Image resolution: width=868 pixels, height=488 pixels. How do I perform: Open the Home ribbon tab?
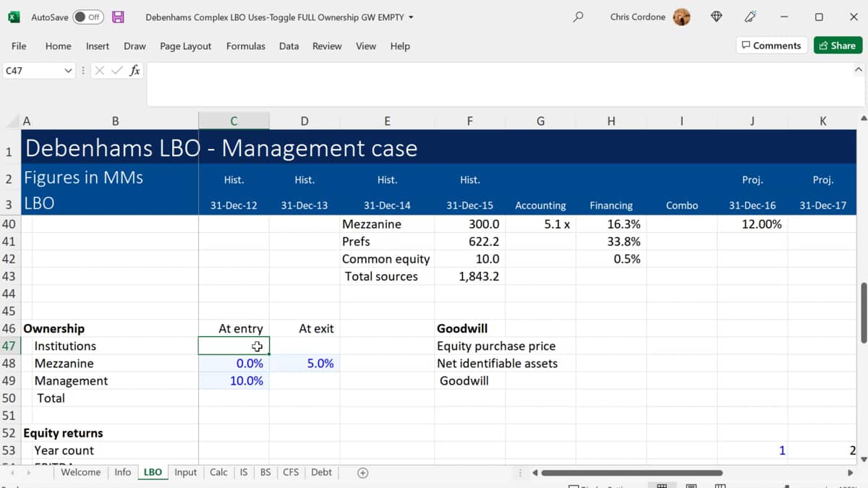tap(58, 46)
